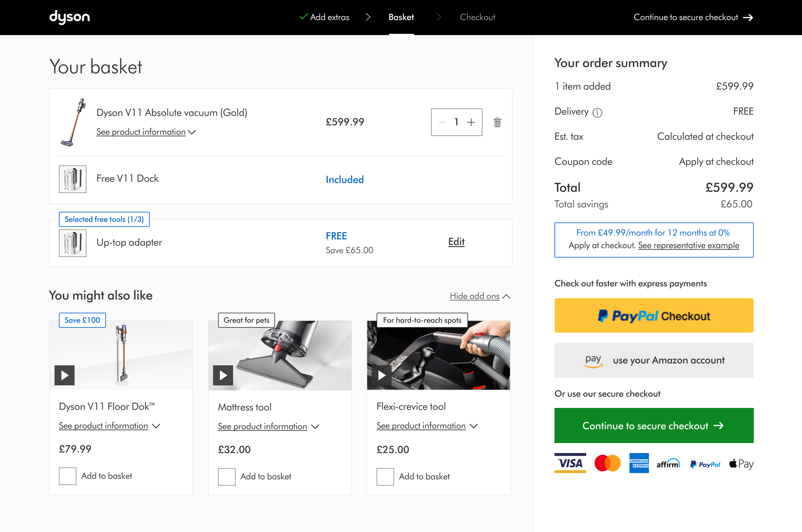Tick Add to basket for Mattress tool

click(227, 476)
